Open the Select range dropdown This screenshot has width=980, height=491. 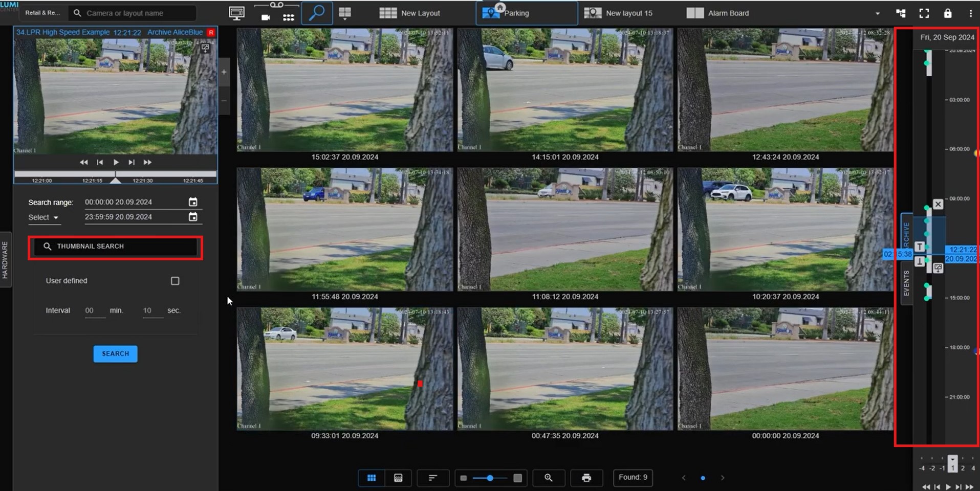click(x=43, y=217)
